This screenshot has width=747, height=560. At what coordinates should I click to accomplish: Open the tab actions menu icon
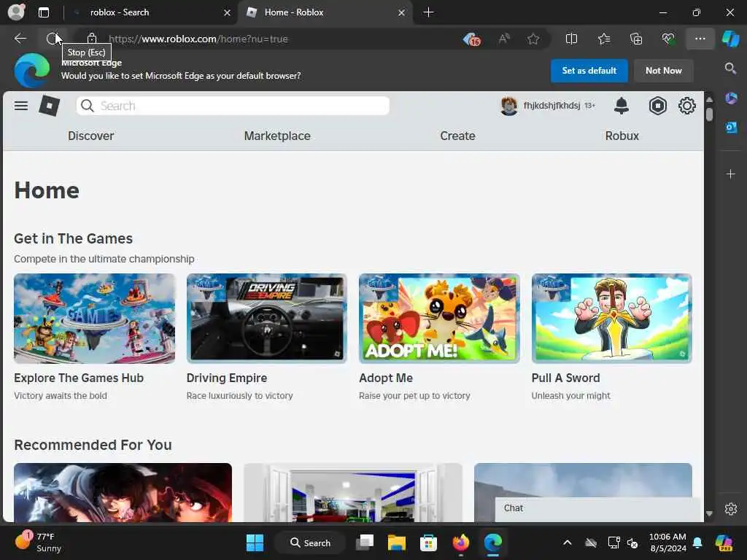click(43, 12)
